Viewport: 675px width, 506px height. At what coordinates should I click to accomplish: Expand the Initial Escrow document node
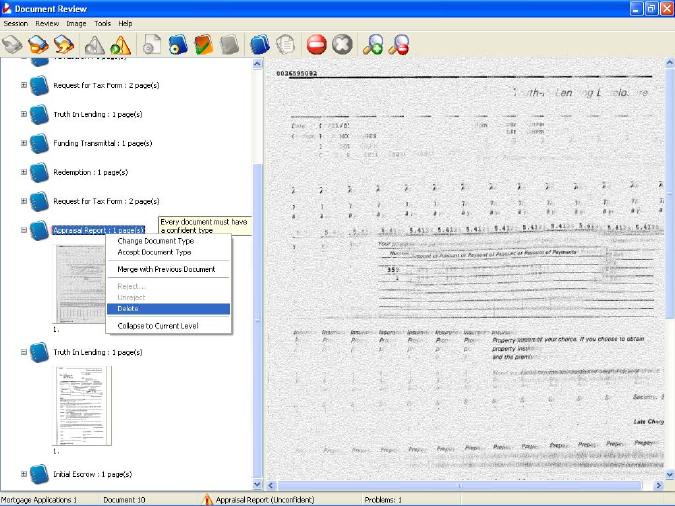pyautogui.click(x=23, y=474)
